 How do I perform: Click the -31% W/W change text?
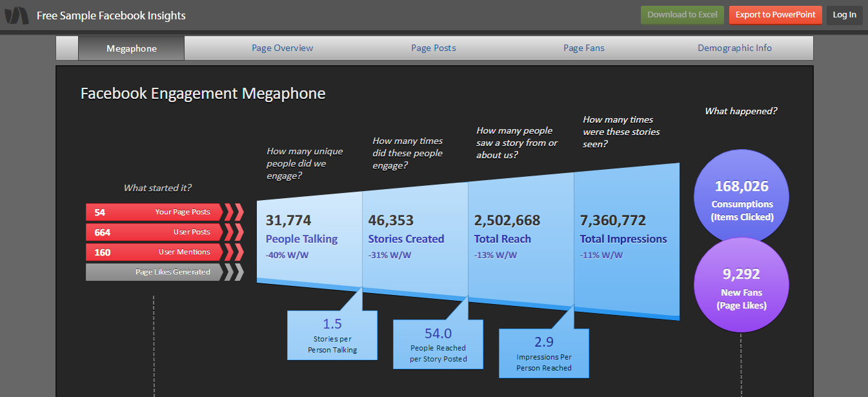point(389,255)
